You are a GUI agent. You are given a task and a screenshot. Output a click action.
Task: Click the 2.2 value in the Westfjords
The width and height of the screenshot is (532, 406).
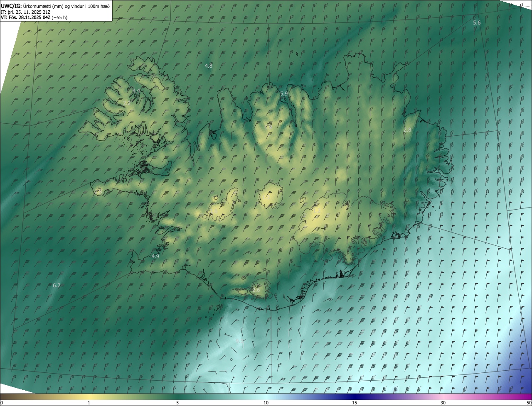127,103
